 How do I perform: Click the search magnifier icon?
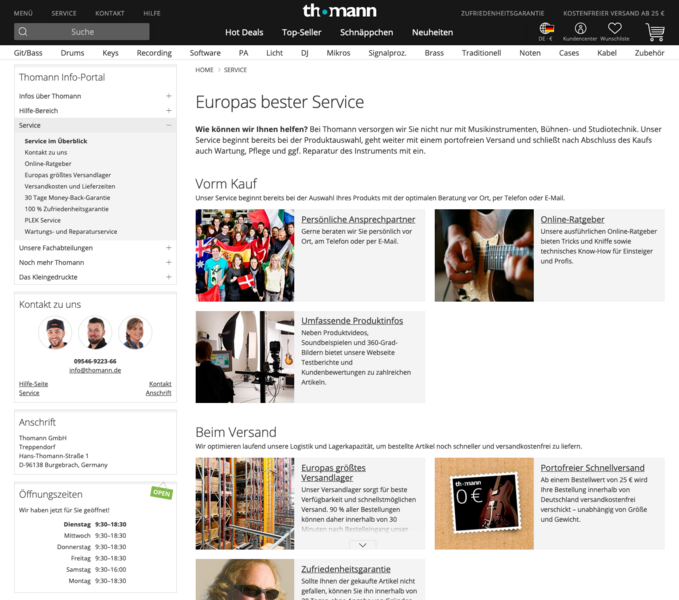(x=23, y=32)
